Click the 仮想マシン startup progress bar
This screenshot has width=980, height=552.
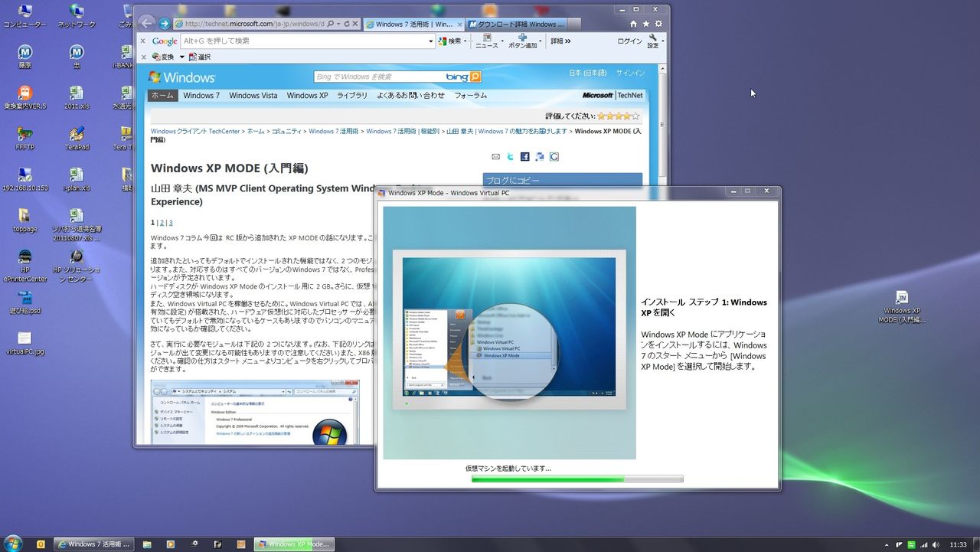[577, 479]
